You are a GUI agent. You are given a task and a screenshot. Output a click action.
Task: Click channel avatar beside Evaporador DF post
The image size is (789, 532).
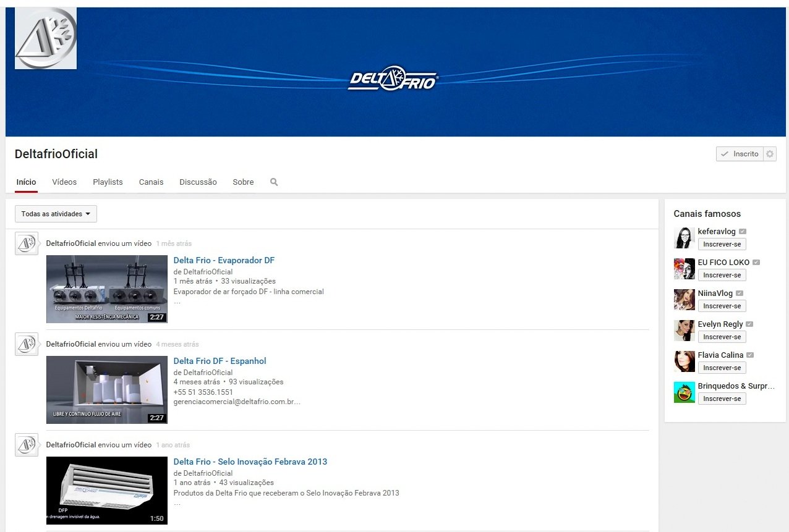27,244
